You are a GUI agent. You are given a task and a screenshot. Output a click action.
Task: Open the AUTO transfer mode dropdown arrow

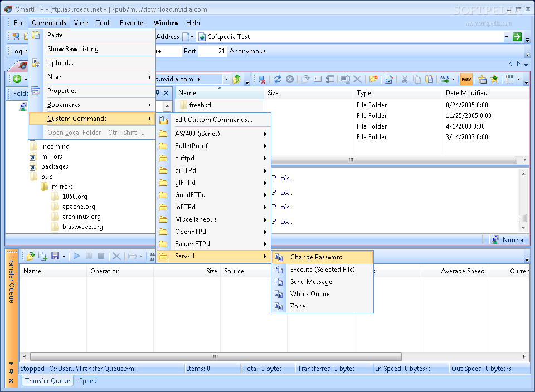tap(453, 80)
